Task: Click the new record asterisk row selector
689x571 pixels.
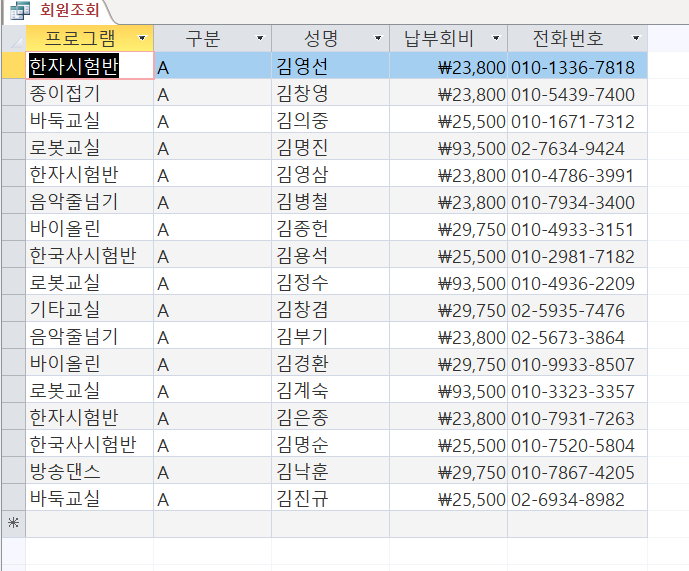Action: (13, 524)
